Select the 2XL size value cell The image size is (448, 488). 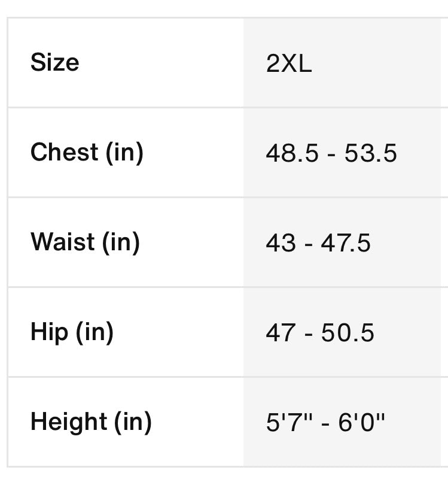[289, 64]
